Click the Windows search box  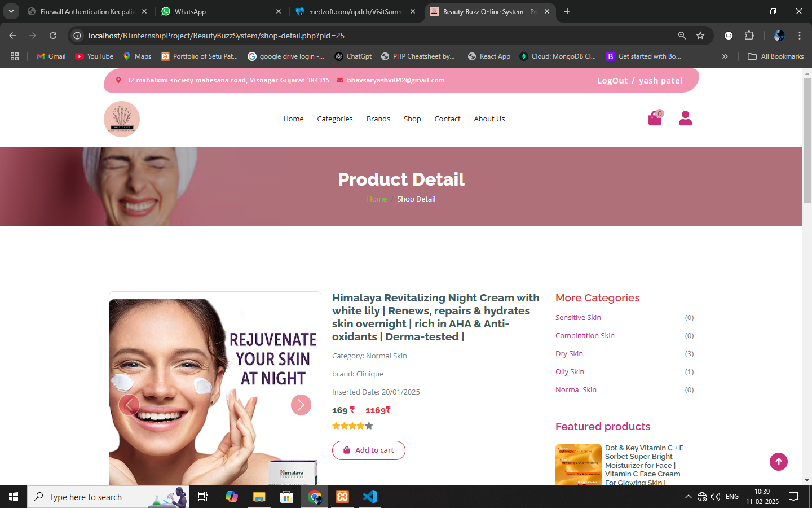click(108, 497)
